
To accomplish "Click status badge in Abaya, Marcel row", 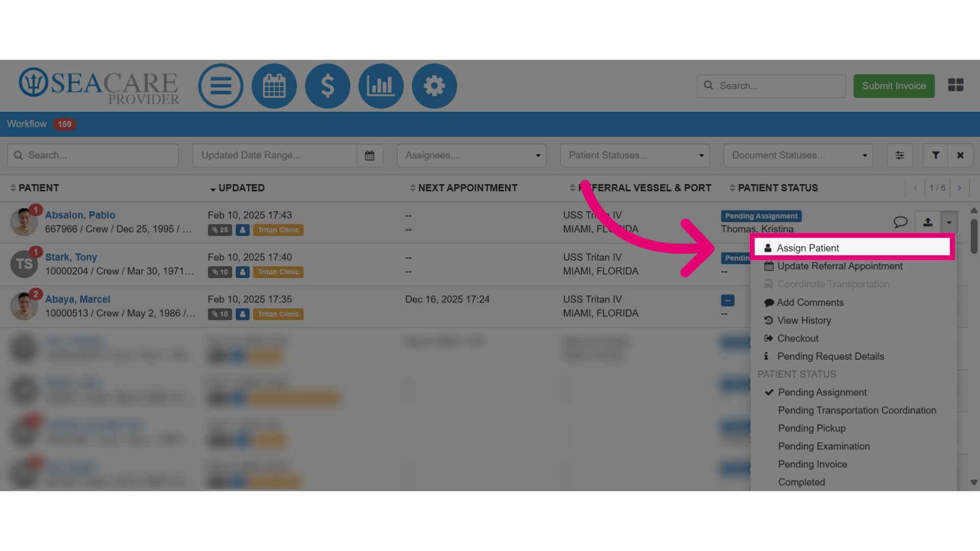I will pos(728,300).
